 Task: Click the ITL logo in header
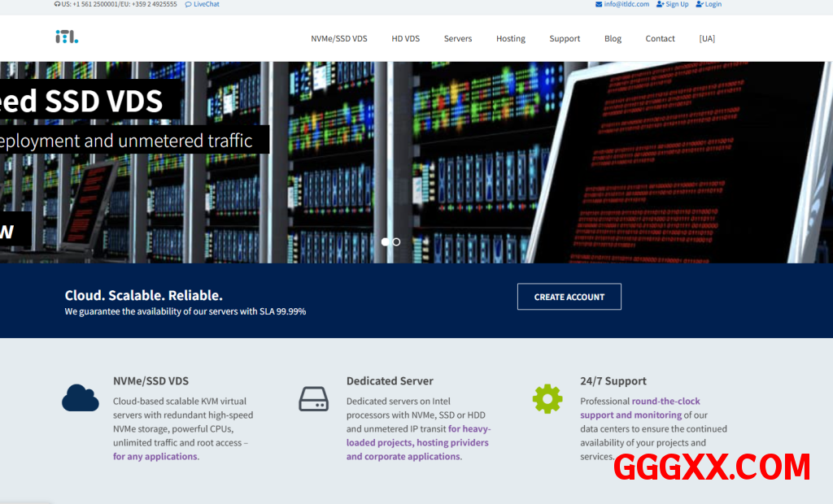pyautogui.click(x=67, y=37)
